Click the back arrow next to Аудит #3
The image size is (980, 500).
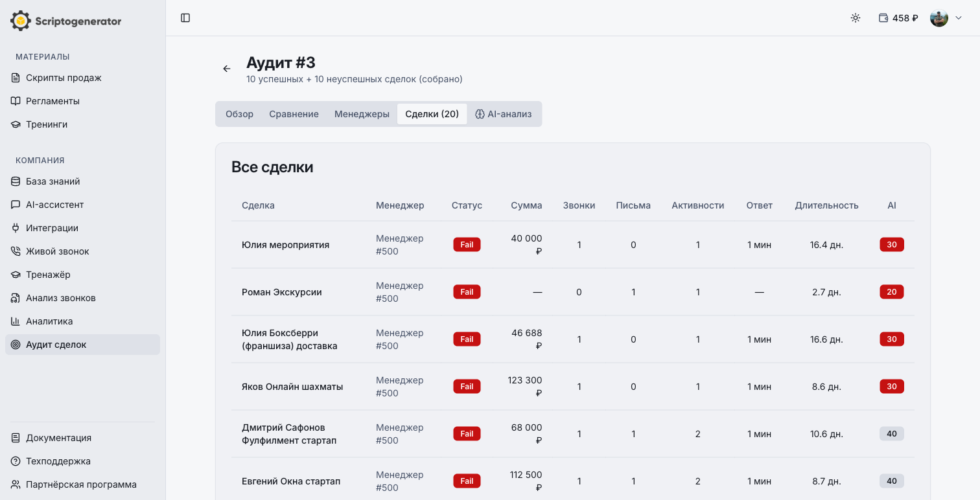tap(227, 69)
